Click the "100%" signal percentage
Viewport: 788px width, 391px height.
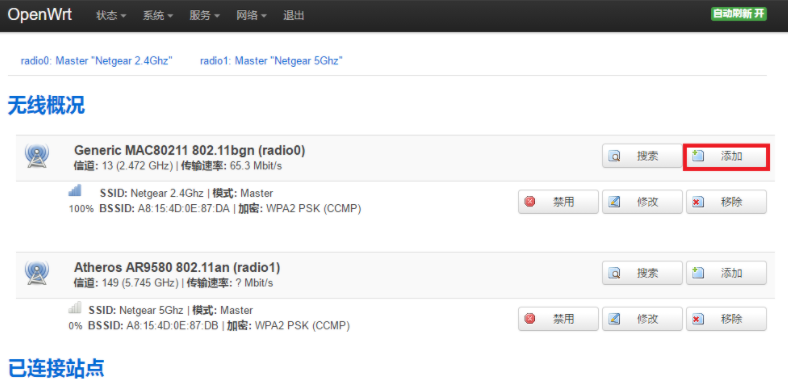click(x=81, y=209)
